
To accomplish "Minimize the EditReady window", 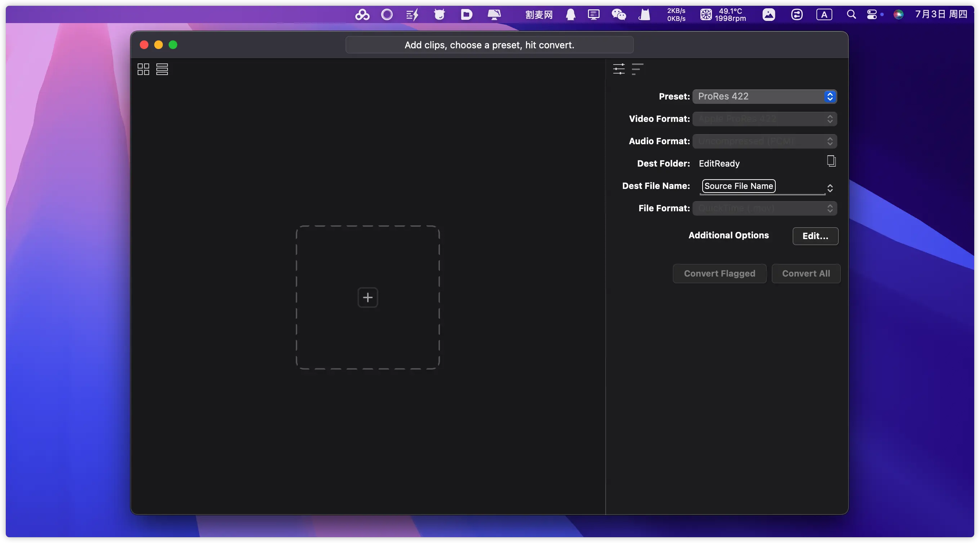I will (159, 45).
